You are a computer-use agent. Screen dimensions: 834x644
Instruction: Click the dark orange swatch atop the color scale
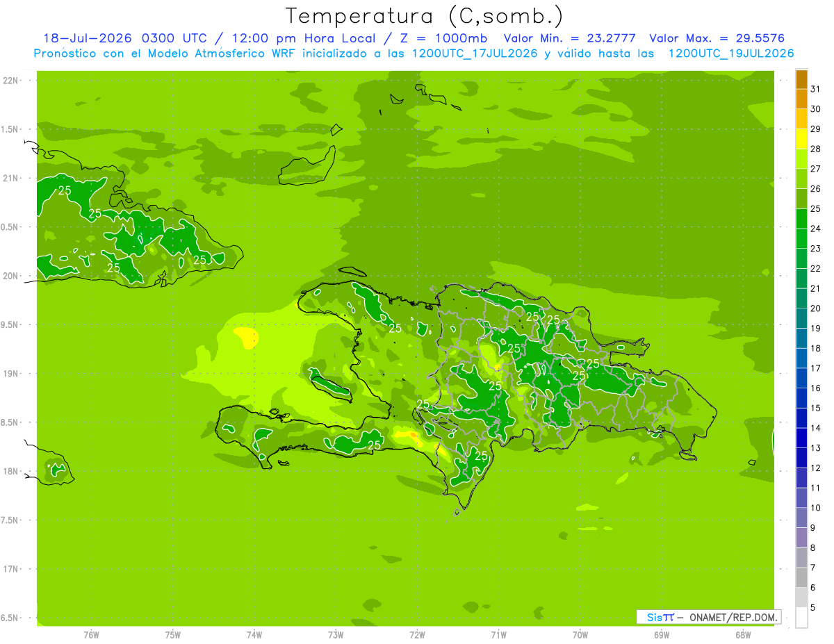click(801, 79)
